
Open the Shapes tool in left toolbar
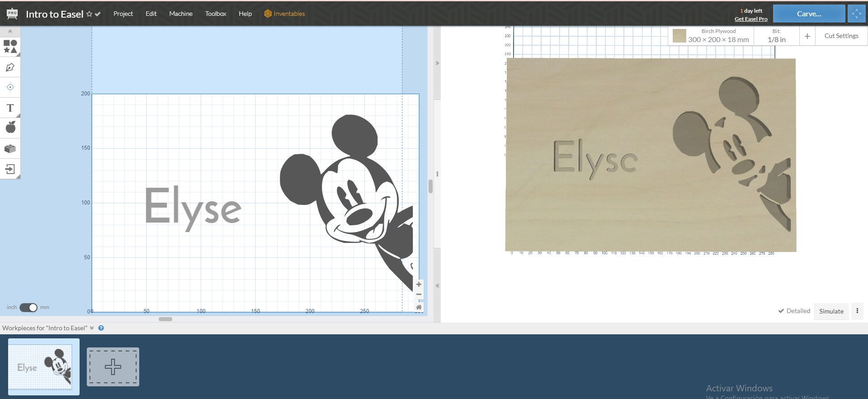pos(10,47)
